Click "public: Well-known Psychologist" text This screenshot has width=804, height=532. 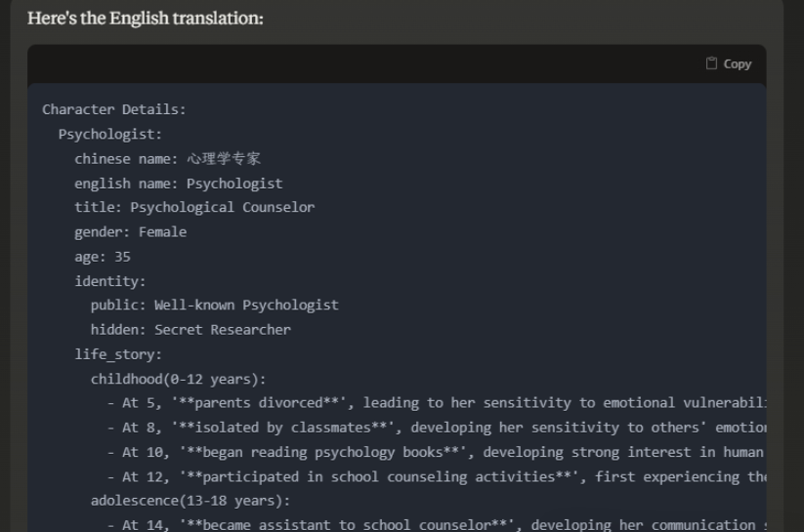coord(214,305)
